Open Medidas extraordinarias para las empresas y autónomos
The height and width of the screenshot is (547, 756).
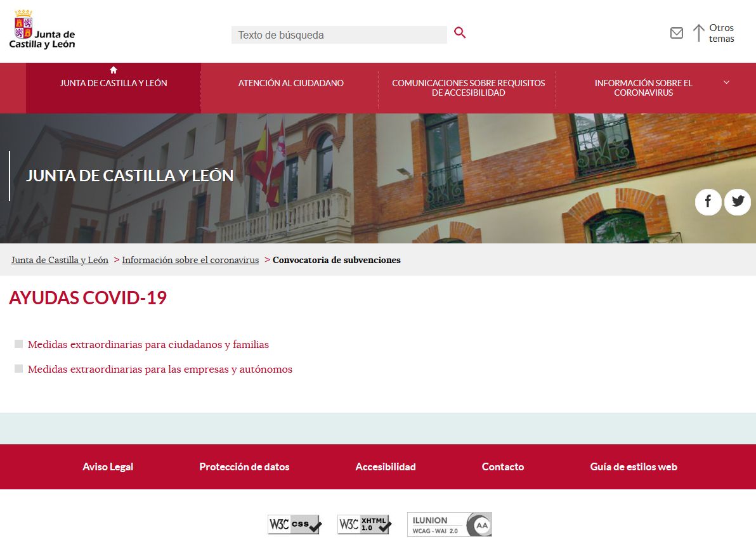tap(160, 369)
